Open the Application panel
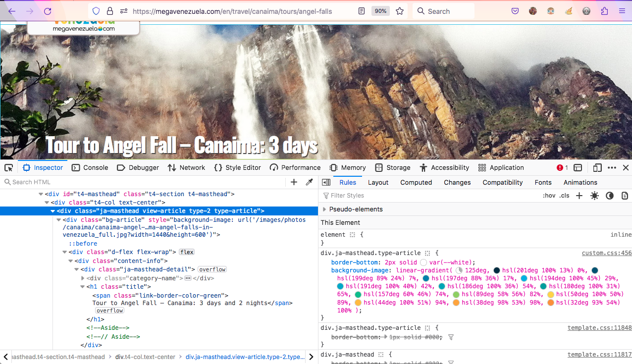632x364 pixels. 501,168
